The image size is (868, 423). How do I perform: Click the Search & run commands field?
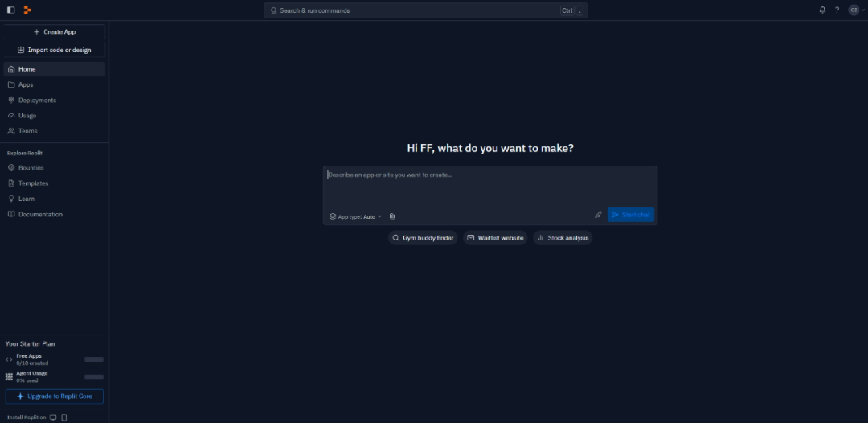(425, 10)
